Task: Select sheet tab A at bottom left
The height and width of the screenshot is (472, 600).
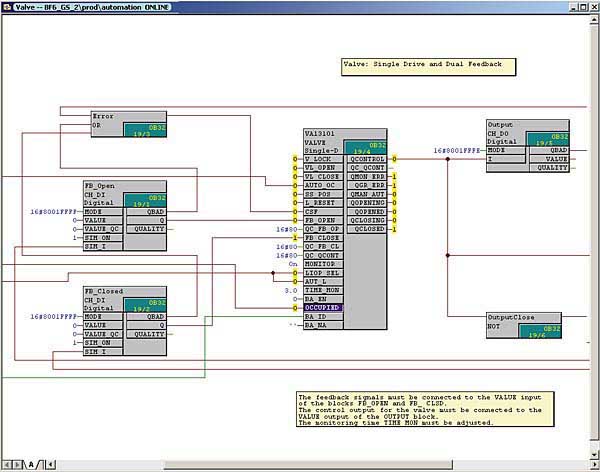Action: pos(30,464)
